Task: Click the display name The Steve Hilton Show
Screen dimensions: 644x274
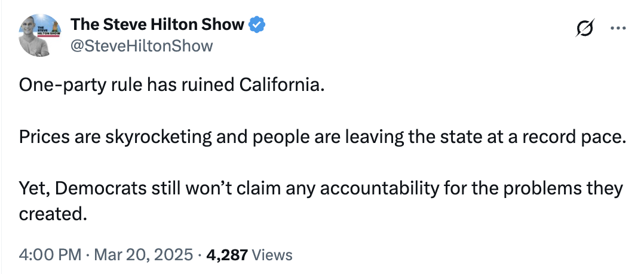Action: pos(158,25)
